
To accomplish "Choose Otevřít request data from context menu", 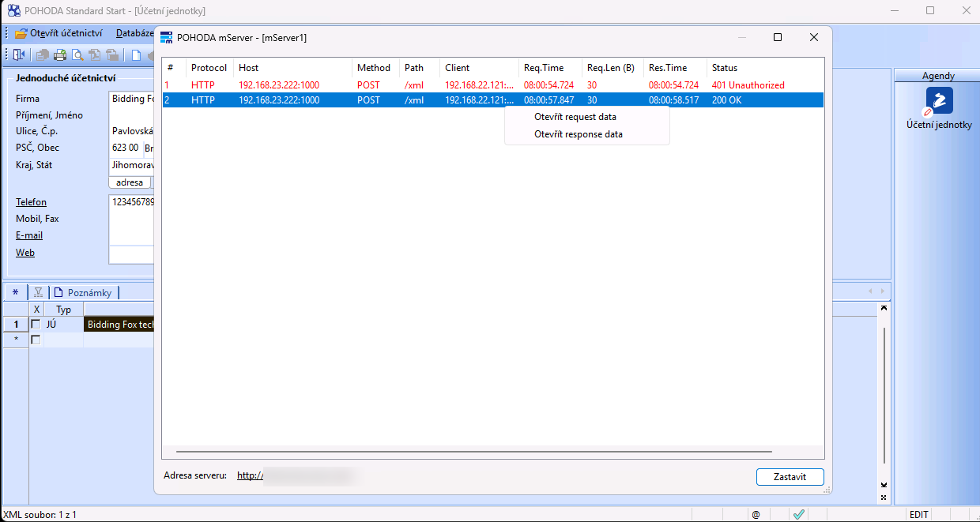I will coord(575,117).
